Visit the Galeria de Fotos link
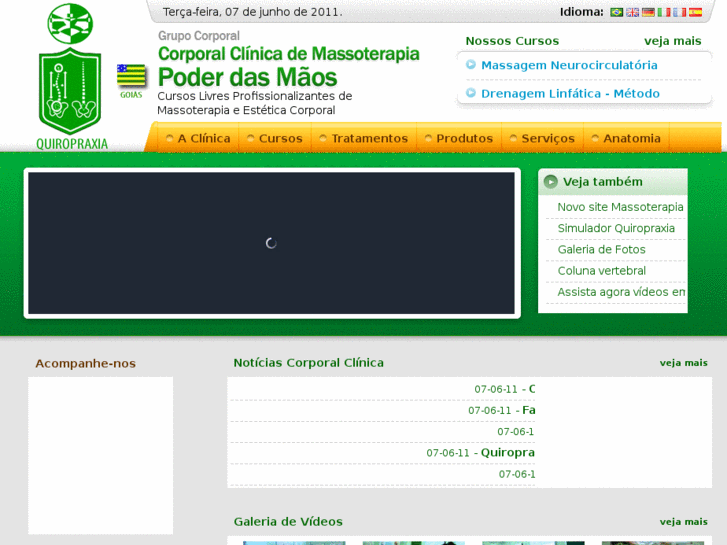The image size is (727, 545). coord(601,250)
